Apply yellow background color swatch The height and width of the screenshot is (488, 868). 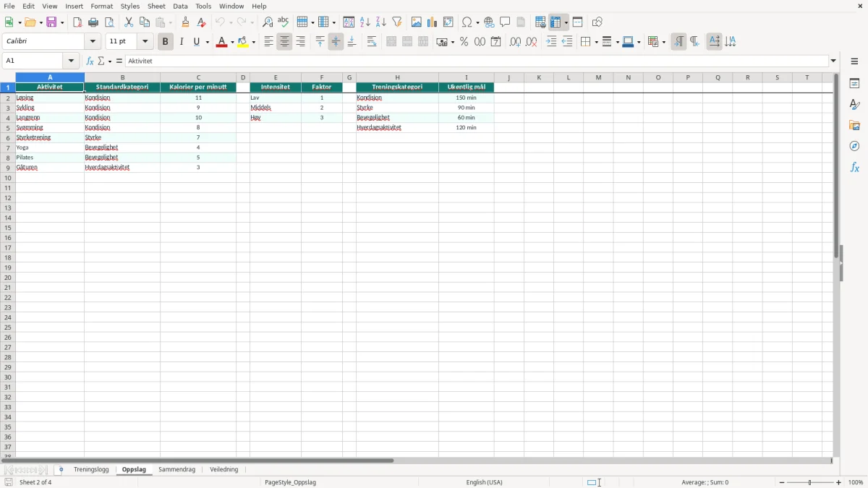[243, 42]
